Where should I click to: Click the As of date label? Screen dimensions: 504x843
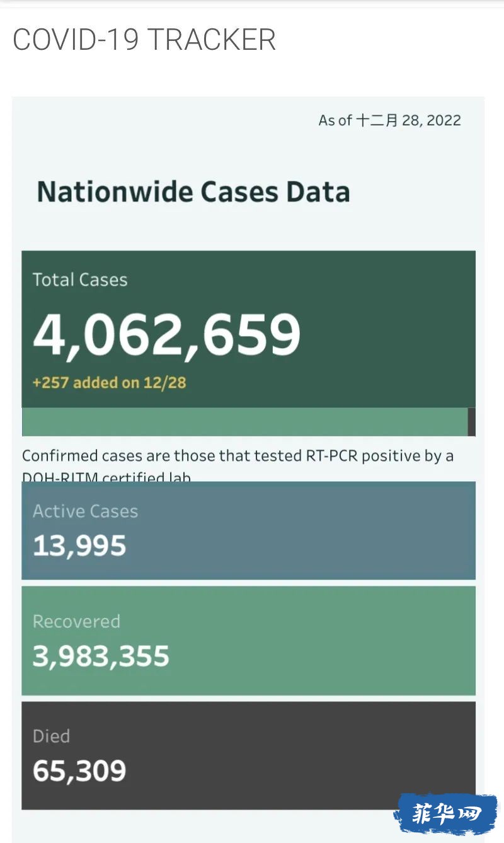(x=390, y=120)
